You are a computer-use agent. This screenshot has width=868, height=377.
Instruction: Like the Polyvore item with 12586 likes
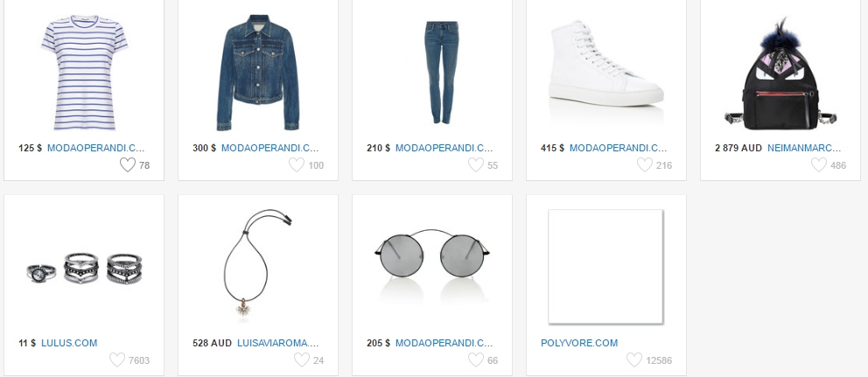click(x=634, y=360)
